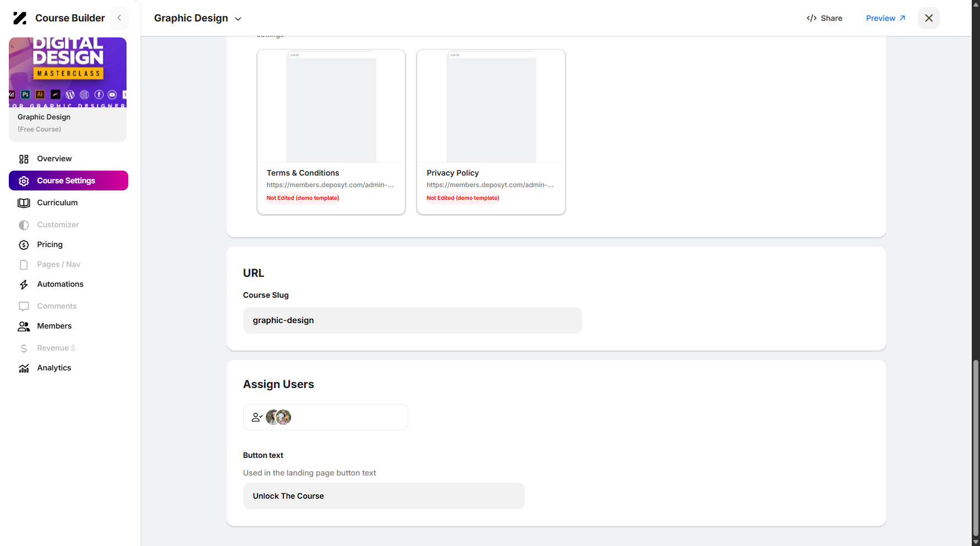Click the Course Settings gear icon

(24, 181)
